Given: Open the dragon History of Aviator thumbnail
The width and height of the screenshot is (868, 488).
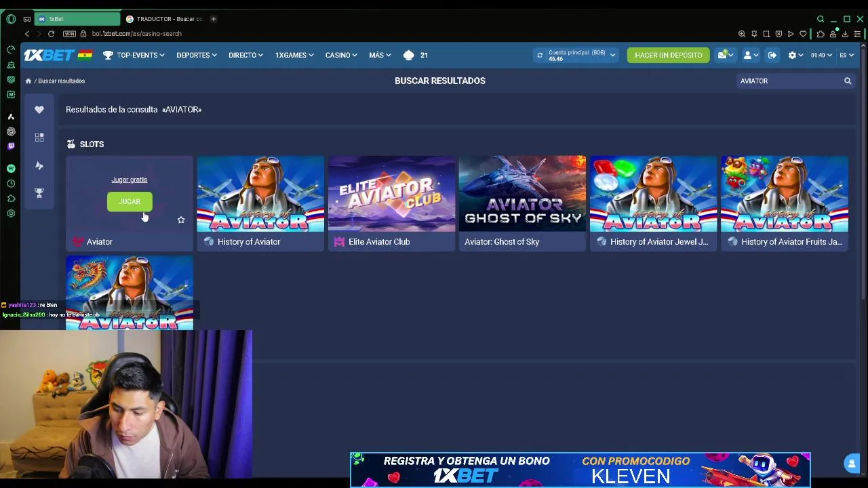Looking at the screenshot, I should tap(130, 293).
